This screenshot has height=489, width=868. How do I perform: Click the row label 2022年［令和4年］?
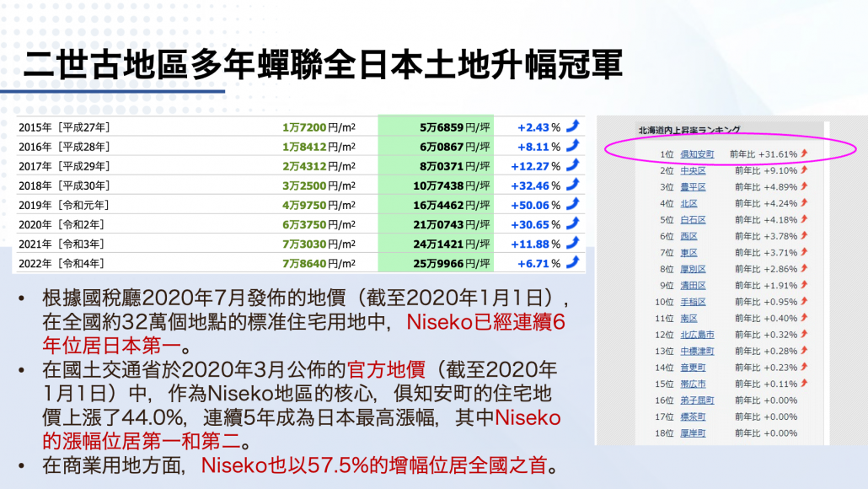point(62,264)
